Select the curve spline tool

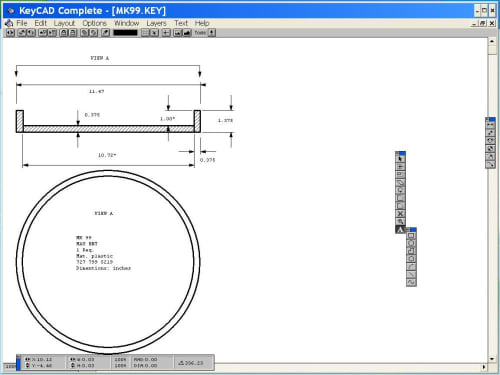coord(411,282)
